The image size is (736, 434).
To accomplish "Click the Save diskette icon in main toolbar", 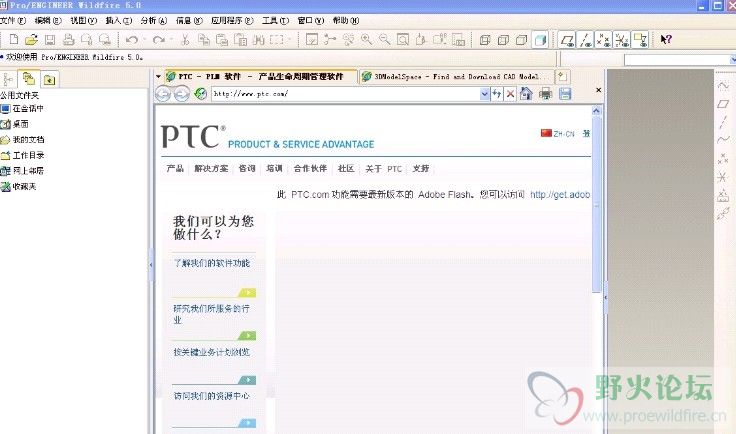I will (x=50, y=40).
